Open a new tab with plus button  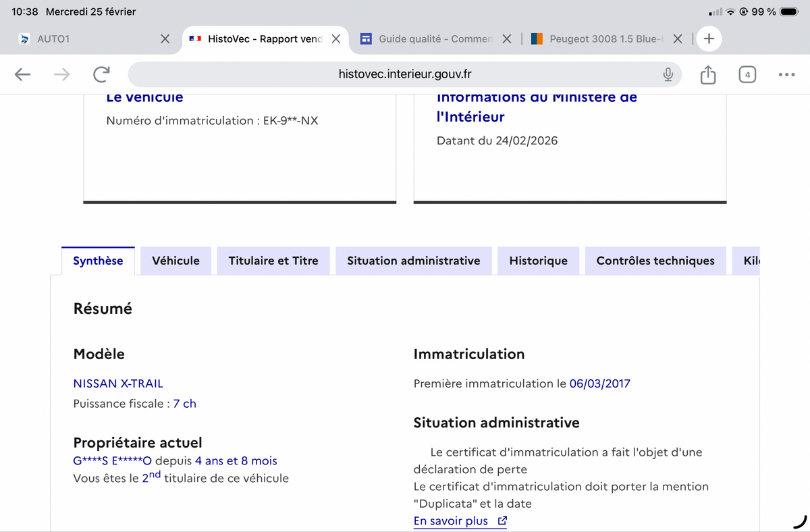pyautogui.click(x=709, y=38)
